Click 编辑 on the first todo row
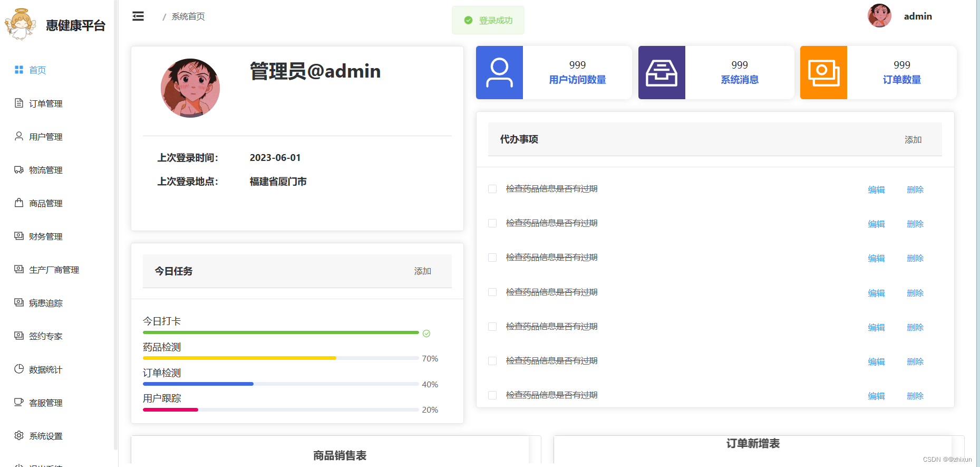Image resolution: width=980 pixels, height=467 pixels. tap(876, 189)
